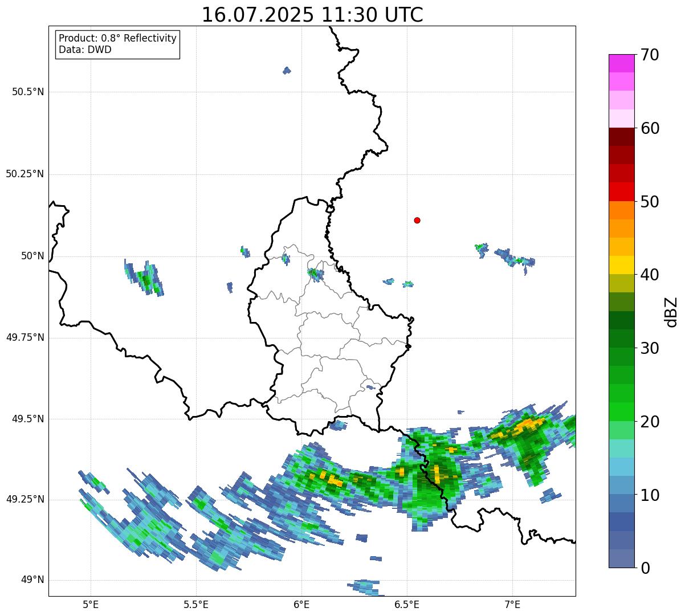Click the 49.25°N latitude label
Screen dimensions: 685x616
(x=25, y=499)
